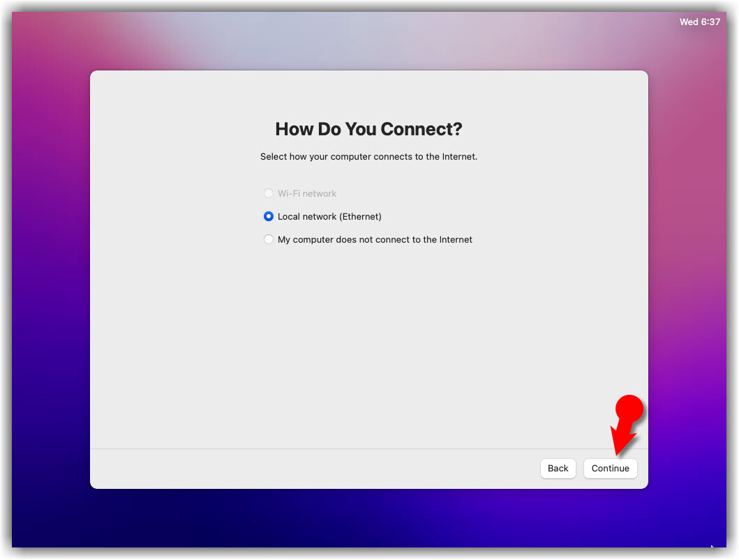
Task: Click the word "(Ethernet)" in the second option
Action: (x=360, y=216)
